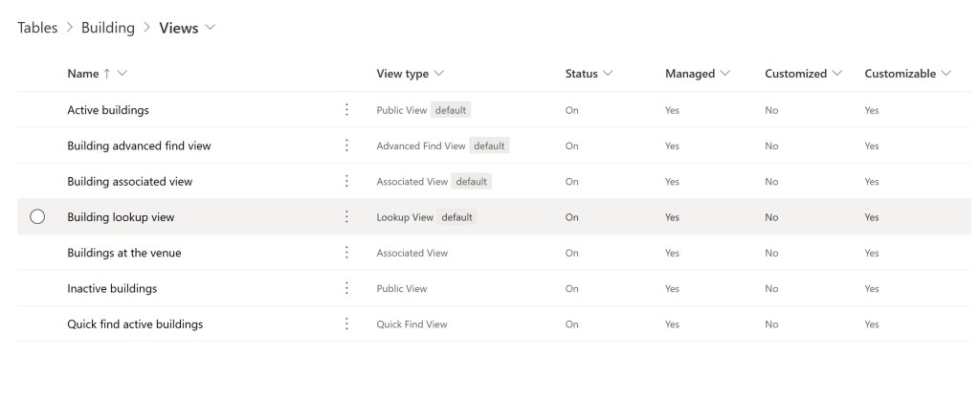Viewport: 980px width, 402px height.
Task: Sort by the Name column header
Action: click(x=83, y=74)
